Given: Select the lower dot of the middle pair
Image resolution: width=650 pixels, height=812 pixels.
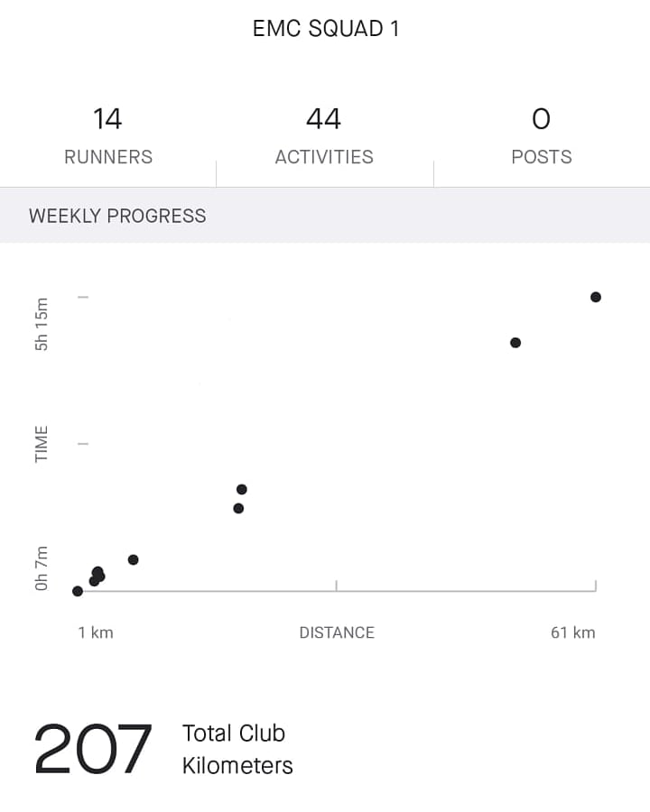Looking at the screenshot, I should tap(238, 508).
